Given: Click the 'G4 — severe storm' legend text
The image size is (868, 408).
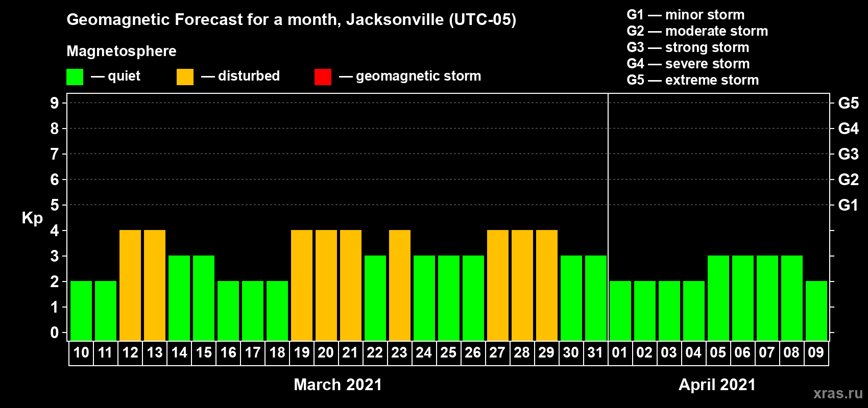Looking at the screenshot, I should [x=688, y=64].
